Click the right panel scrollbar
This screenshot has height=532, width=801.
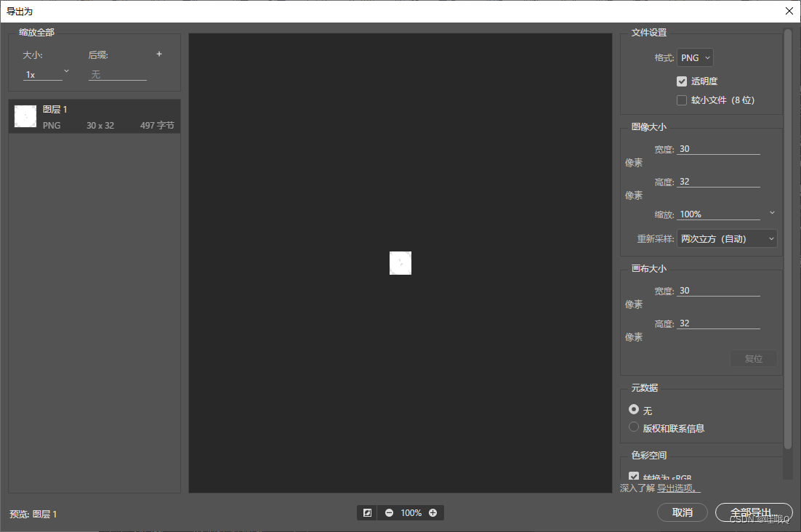789,218
